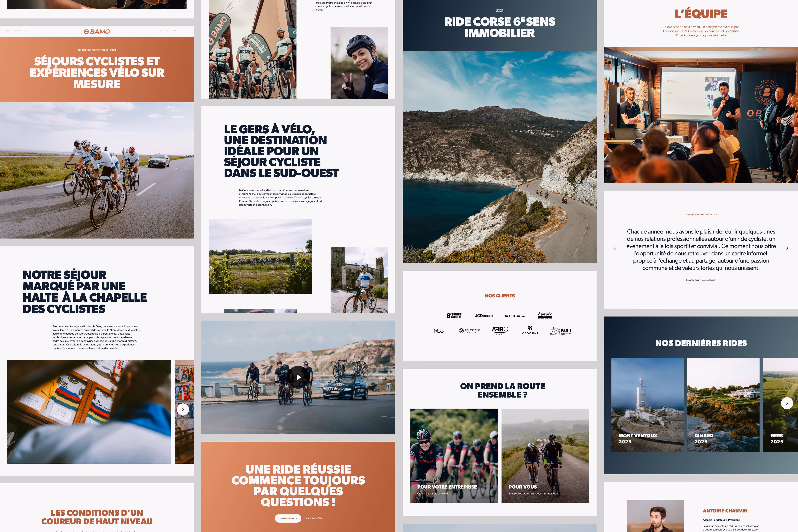Click the épopée Gestion client logo
Screen dimensions: 798x532
pos(545,316)
